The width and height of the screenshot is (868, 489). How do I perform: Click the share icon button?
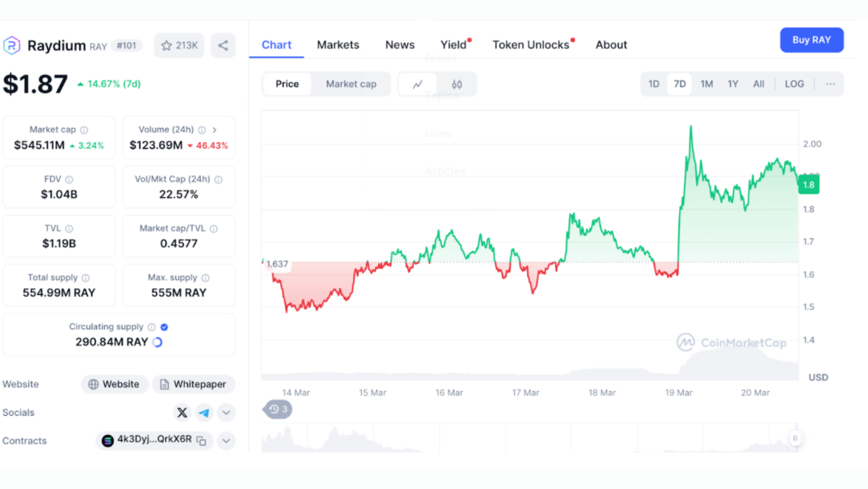click(223, 46)
